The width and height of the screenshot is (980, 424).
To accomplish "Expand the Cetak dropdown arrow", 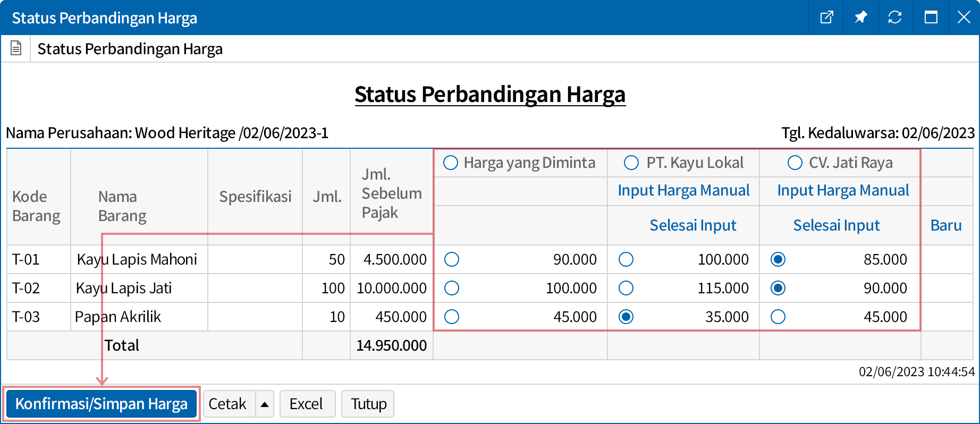I will click(x=265, y=404).
